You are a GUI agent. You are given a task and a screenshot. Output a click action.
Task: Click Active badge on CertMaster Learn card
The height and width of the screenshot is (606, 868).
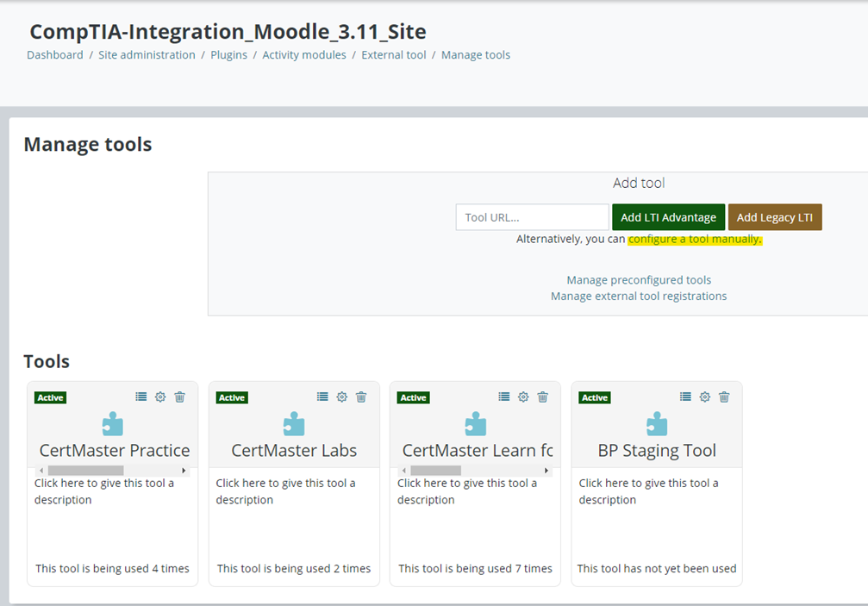pos(414,398)
